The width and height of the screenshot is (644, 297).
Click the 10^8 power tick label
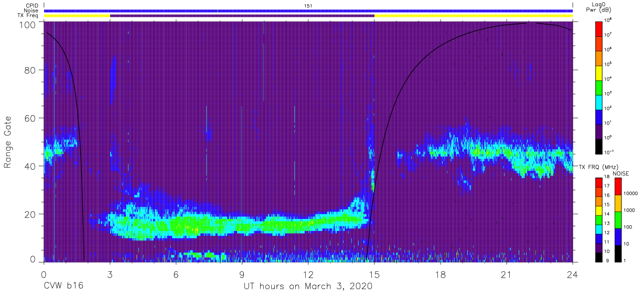point(609,19)
